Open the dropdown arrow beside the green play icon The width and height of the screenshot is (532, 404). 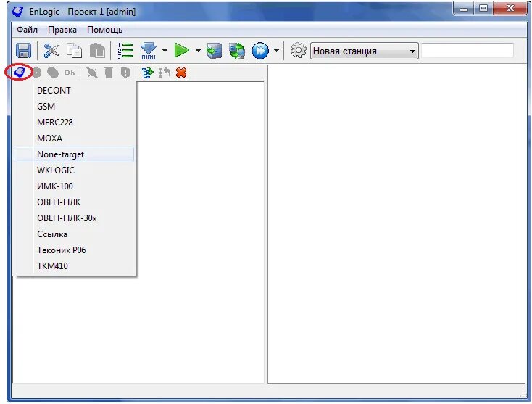pos(198,51)
